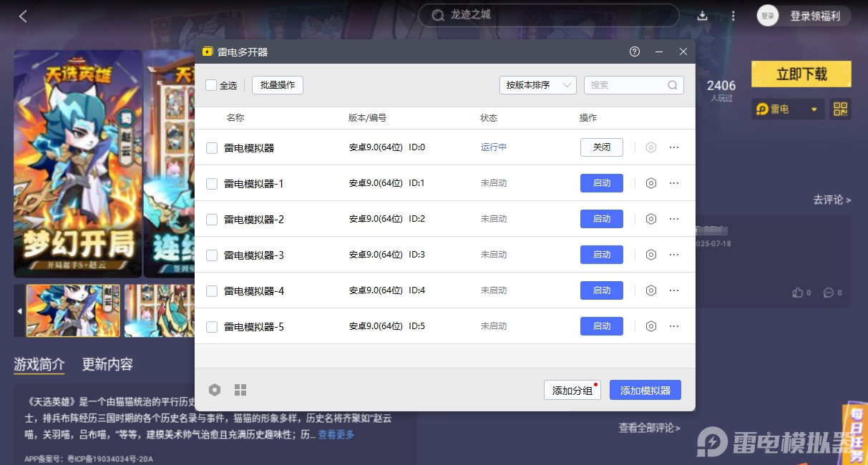Open settings for 雷电模拟器-1
Screen dimensions: 868x465
point(650,183)
